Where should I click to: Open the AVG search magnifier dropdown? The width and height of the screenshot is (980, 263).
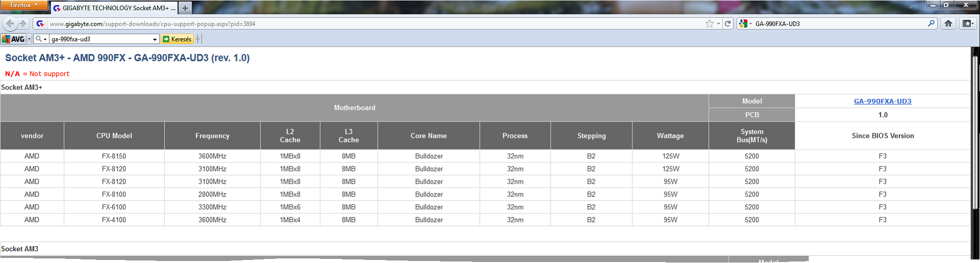click(41, 39)
